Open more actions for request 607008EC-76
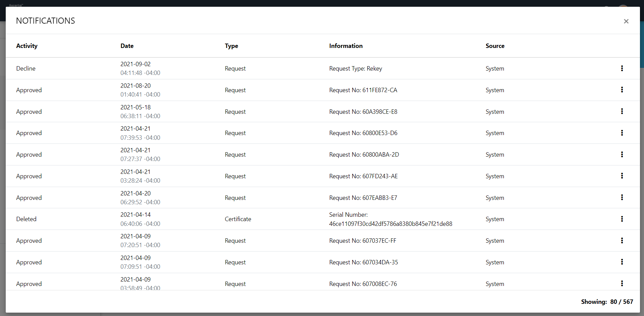 (622, 284)
